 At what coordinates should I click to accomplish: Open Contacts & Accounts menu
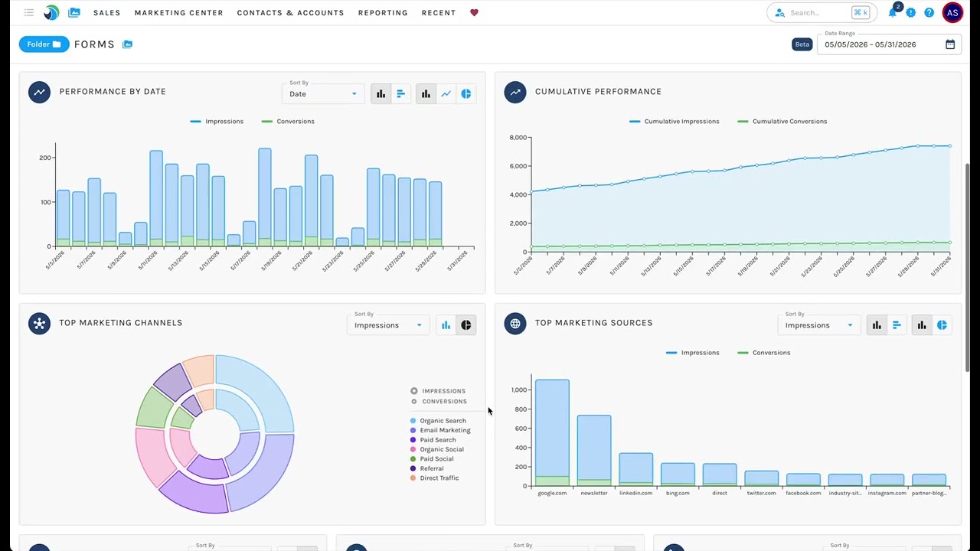[290, 13]
